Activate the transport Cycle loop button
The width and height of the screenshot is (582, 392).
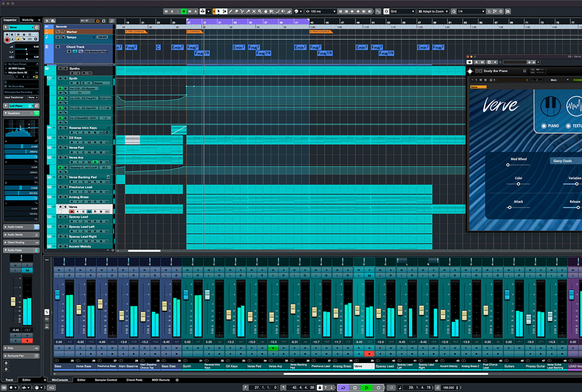pos(342,387)
